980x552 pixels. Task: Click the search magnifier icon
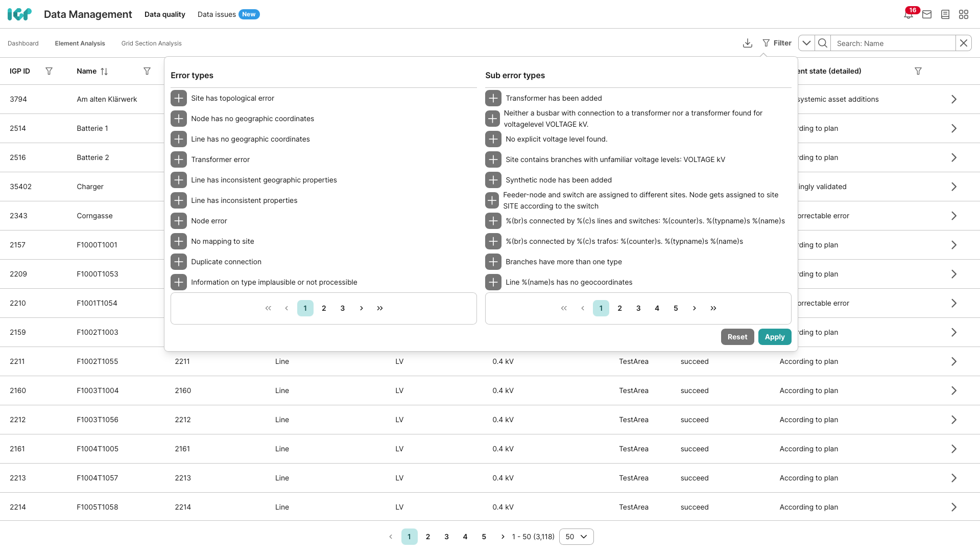tap(823, 43)
